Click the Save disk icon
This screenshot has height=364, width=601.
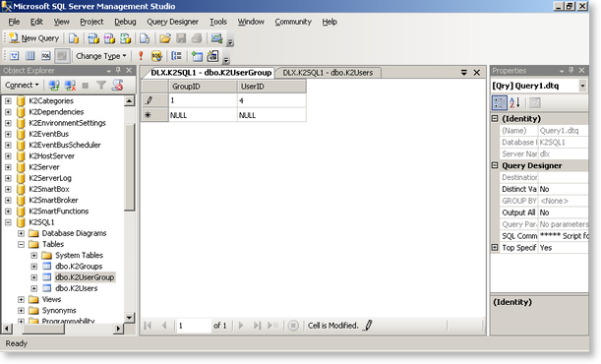pos(181,38)
